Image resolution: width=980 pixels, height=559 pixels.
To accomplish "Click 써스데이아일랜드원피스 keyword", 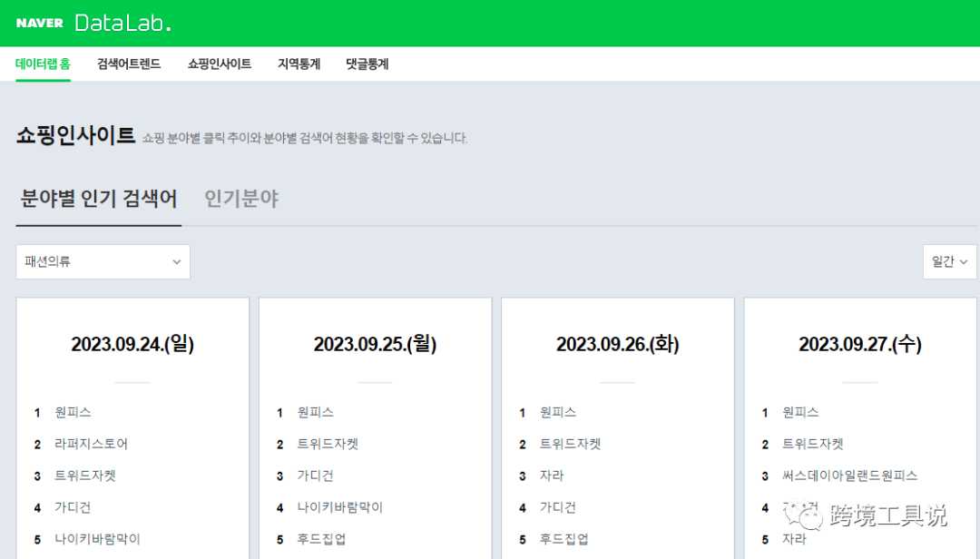I will (849, 476).
